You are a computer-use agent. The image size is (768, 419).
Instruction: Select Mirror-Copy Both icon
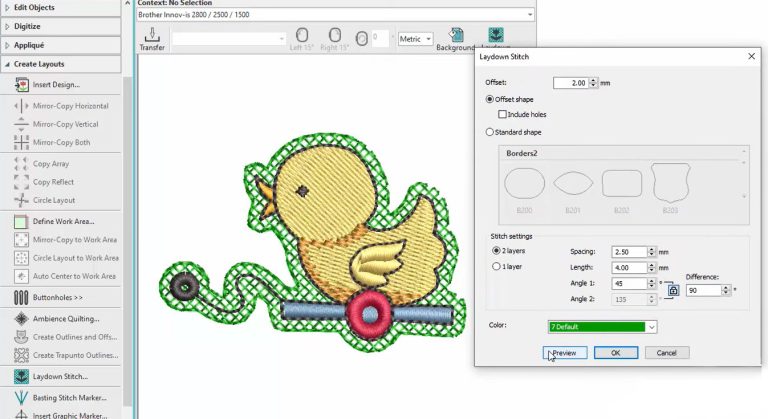click(x=21, y=142)
